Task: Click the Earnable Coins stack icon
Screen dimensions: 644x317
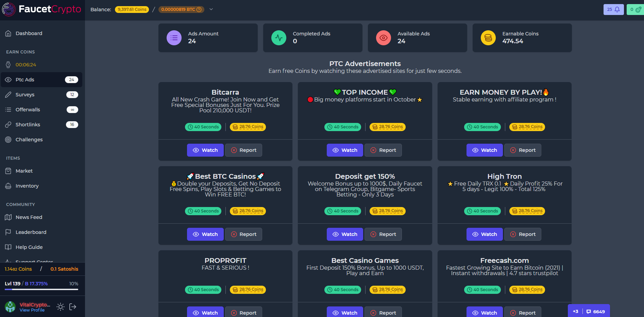Action: (x=488, y=38)
